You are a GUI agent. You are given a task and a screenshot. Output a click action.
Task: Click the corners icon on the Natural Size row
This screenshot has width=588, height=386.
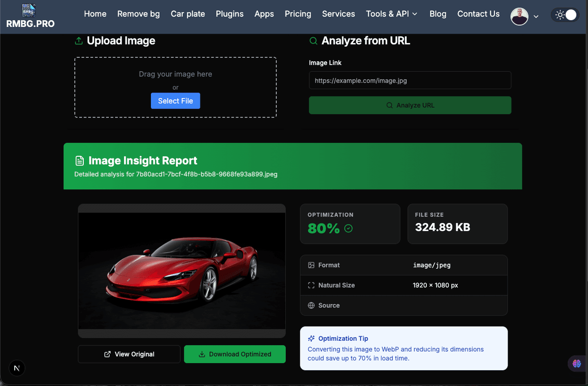[x=312, y=285]
